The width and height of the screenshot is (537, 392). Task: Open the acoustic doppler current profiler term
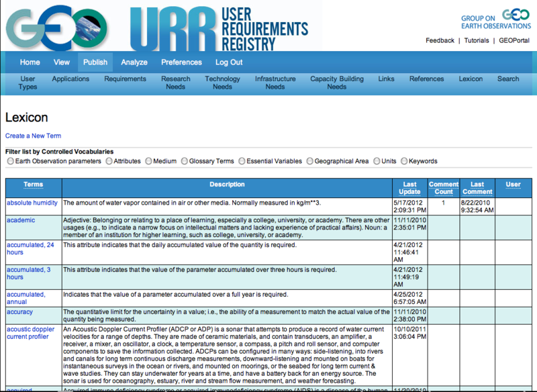[x=28, y=333]
